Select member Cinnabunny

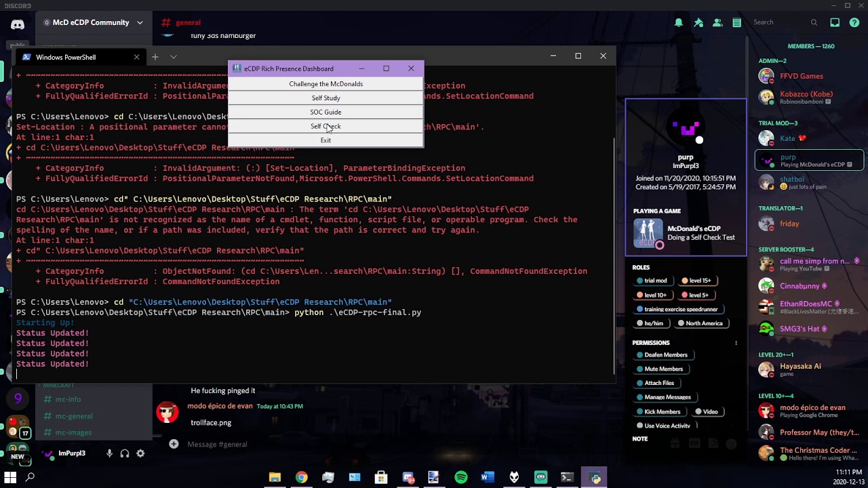point(810,286)
